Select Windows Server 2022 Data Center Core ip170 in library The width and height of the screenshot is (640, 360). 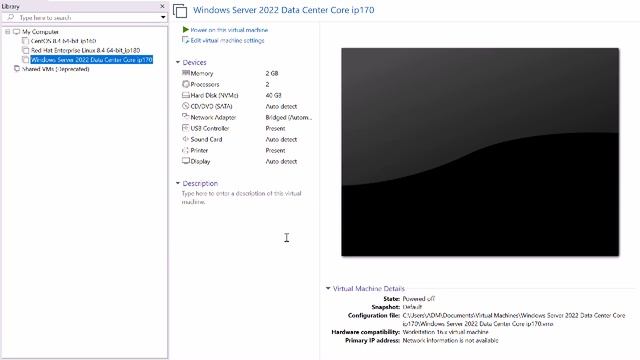point(92,60)
